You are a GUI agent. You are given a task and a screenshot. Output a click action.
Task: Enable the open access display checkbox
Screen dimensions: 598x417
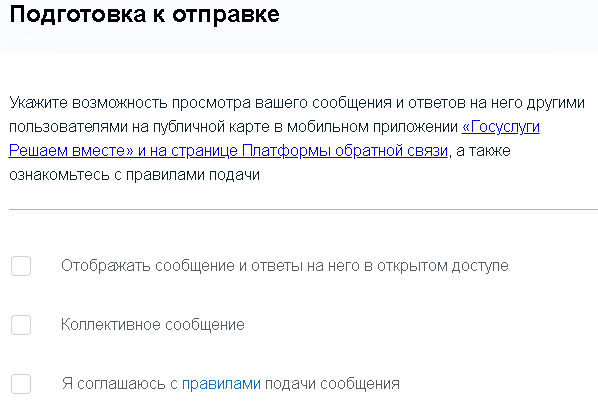(x=21, y=266)
